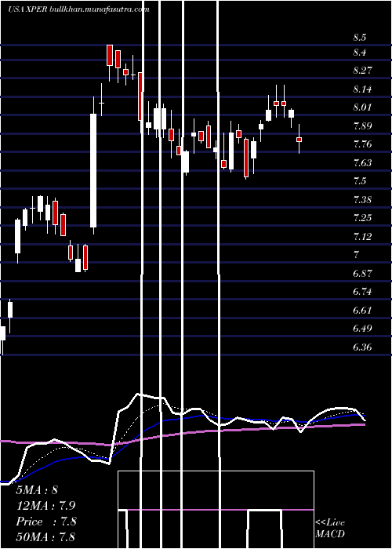Click the '<<Live MACD' label

coord(330,529)
